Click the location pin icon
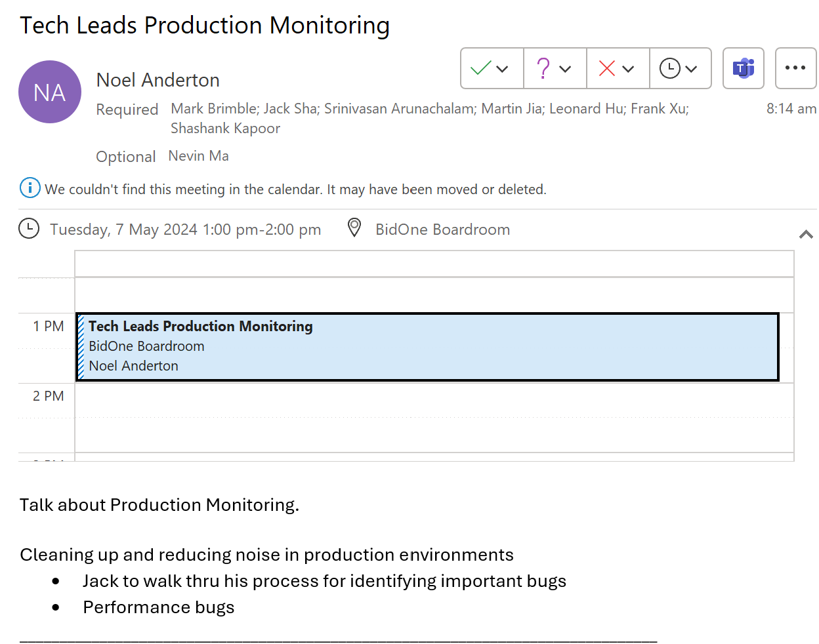This screenshot has width=819, height=644. tap(354, 228)
